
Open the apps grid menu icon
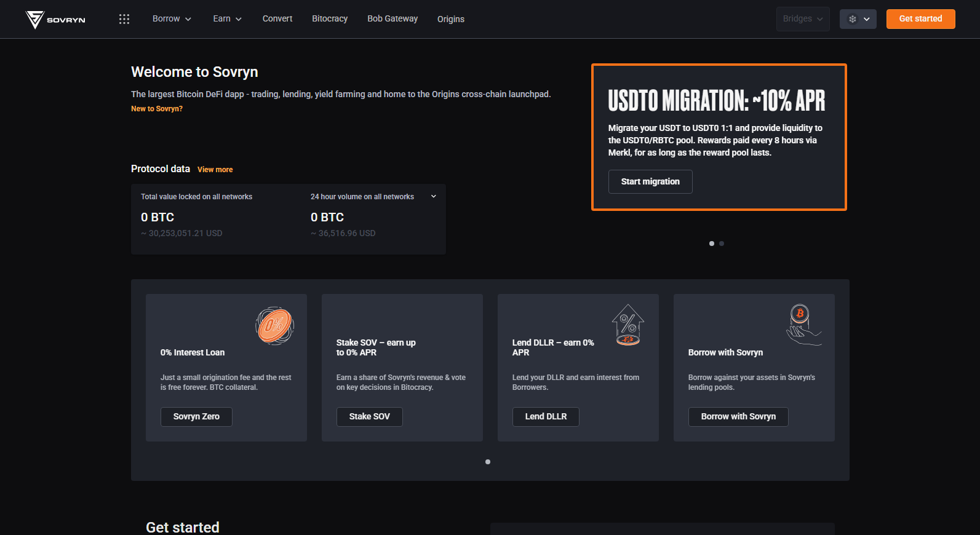coord(124,19)
